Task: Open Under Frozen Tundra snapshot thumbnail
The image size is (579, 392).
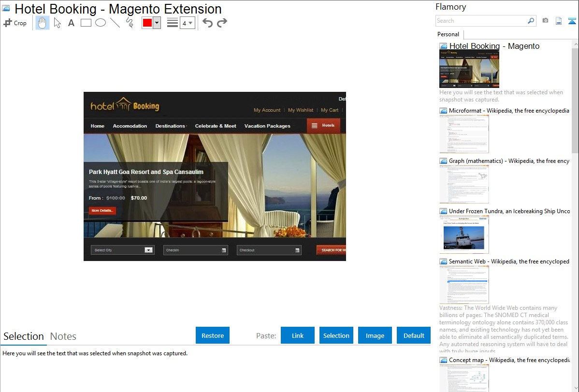Action: point(464,234)
